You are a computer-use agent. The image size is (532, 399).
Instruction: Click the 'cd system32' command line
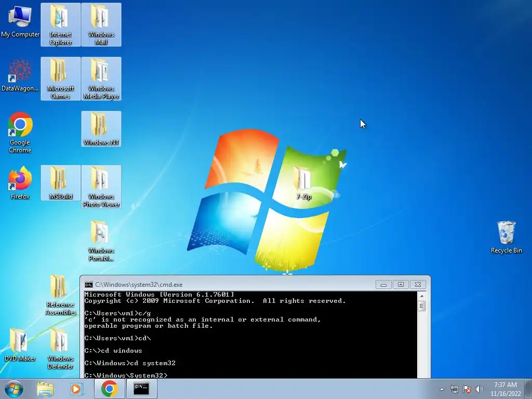(130, 363)
